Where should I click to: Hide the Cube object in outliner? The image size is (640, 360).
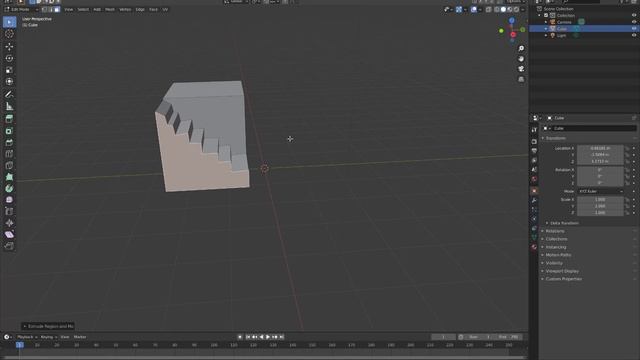634,29
